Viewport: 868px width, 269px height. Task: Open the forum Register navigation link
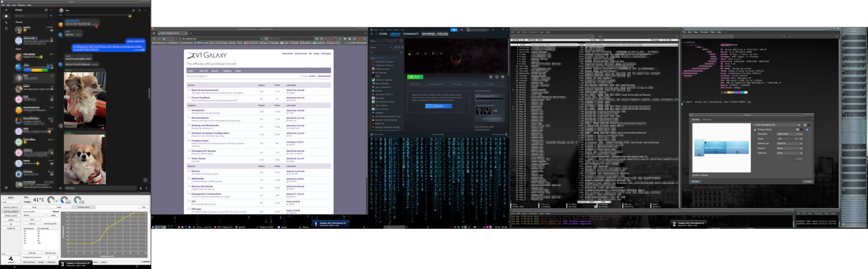tap(227, 71)
